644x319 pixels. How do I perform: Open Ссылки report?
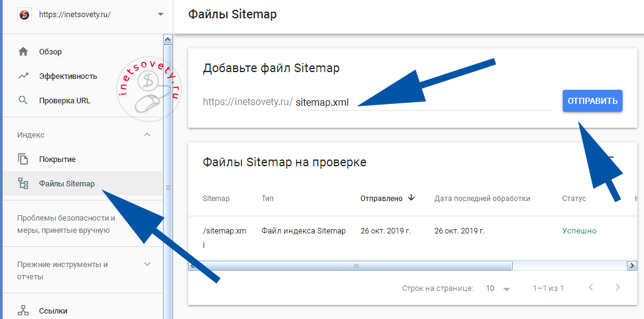point(53,311)
